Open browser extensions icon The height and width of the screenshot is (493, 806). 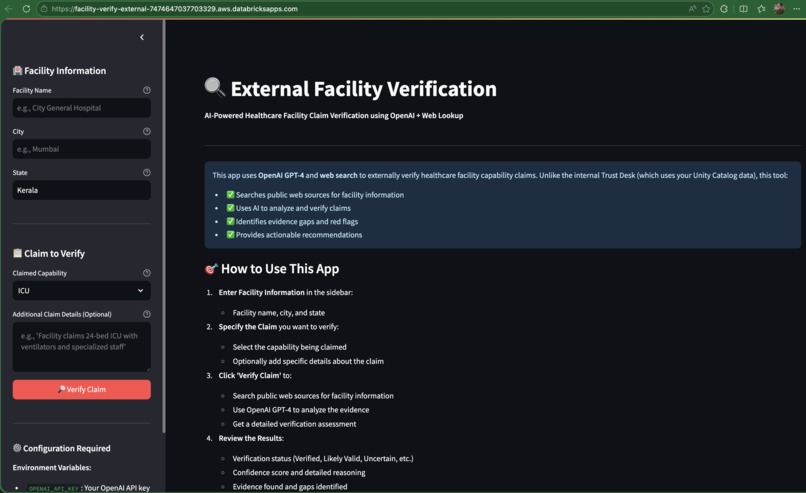[x=724, y=9]
